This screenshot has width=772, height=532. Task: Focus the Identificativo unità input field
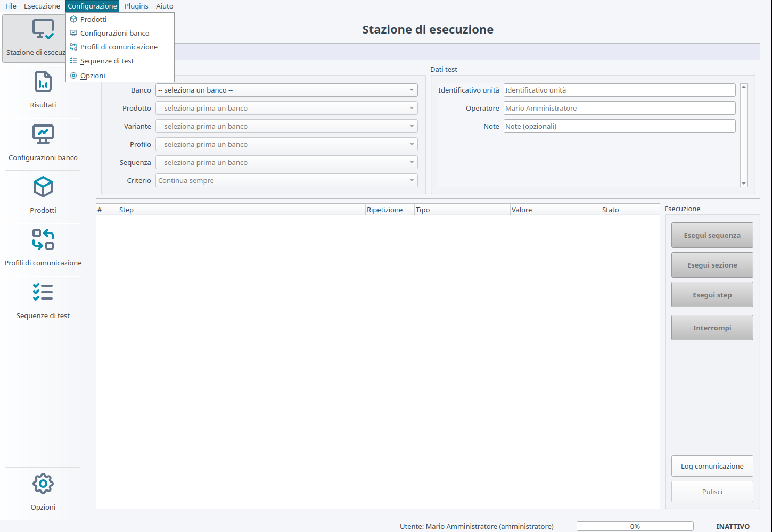click(620, 90)
